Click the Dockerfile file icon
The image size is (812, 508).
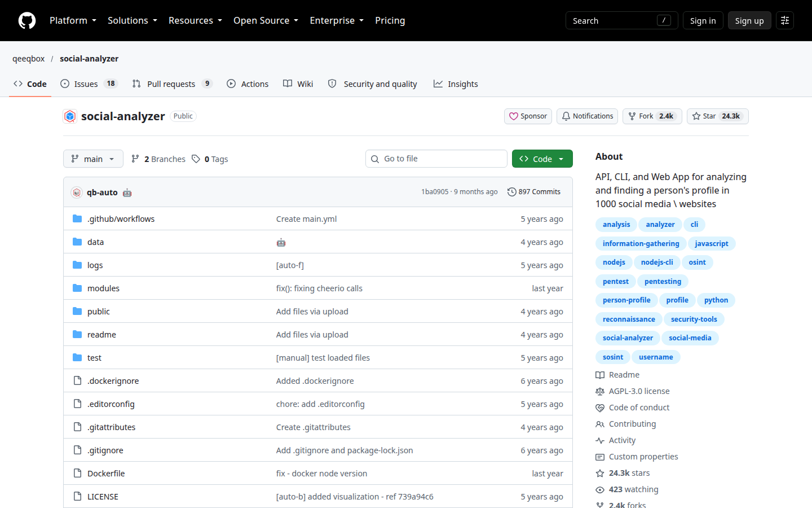click(x=77, y=474)
